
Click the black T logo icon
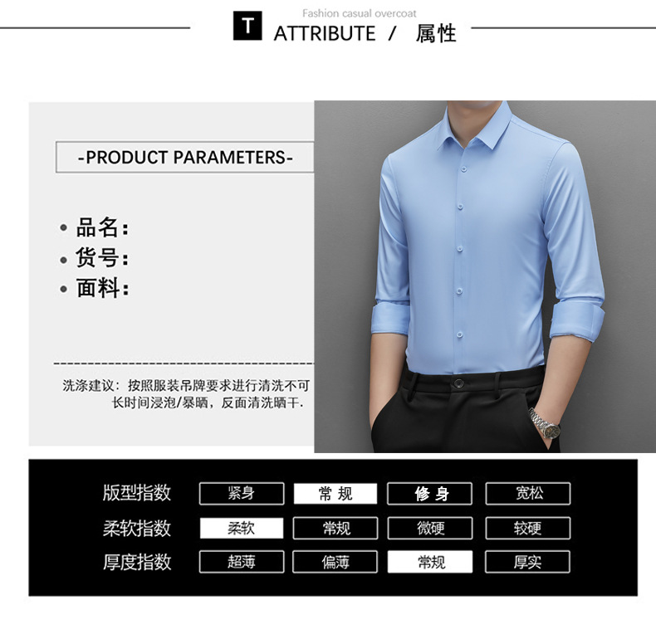(247, 26)
